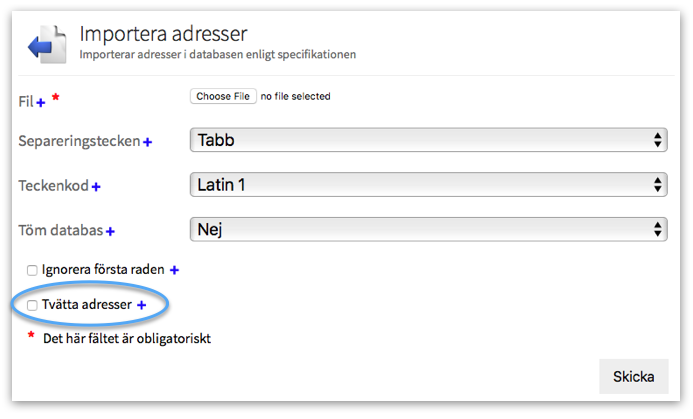Click the 'no file selected' text

(x=295, y=97)
